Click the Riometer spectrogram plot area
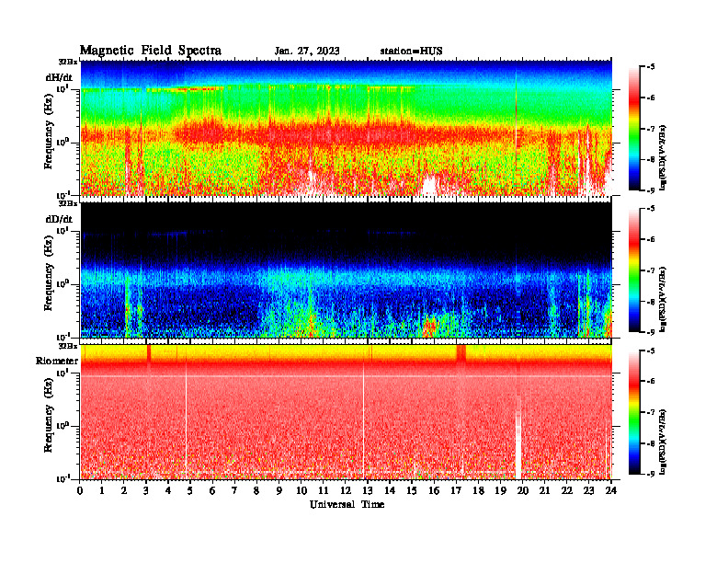This screenshot has height=563, width=728. click(x=346, y=412)
